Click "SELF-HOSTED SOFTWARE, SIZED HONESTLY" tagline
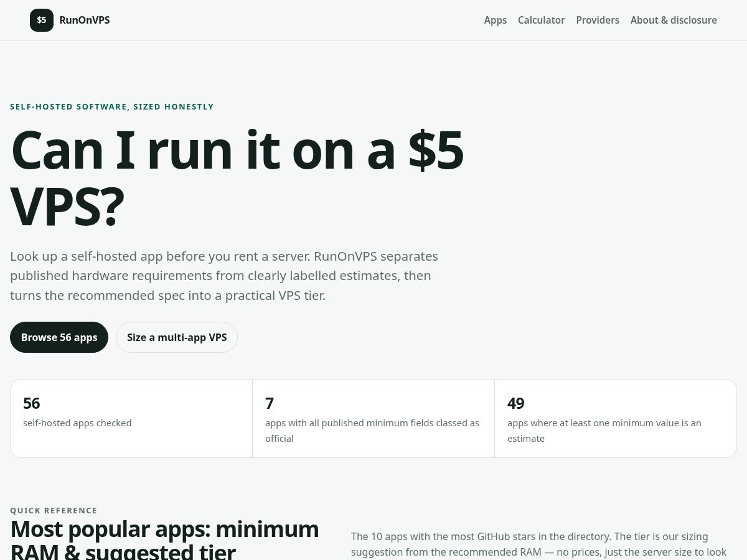Image resolution: width=747 pixels, height=560 pixels. 112,106
